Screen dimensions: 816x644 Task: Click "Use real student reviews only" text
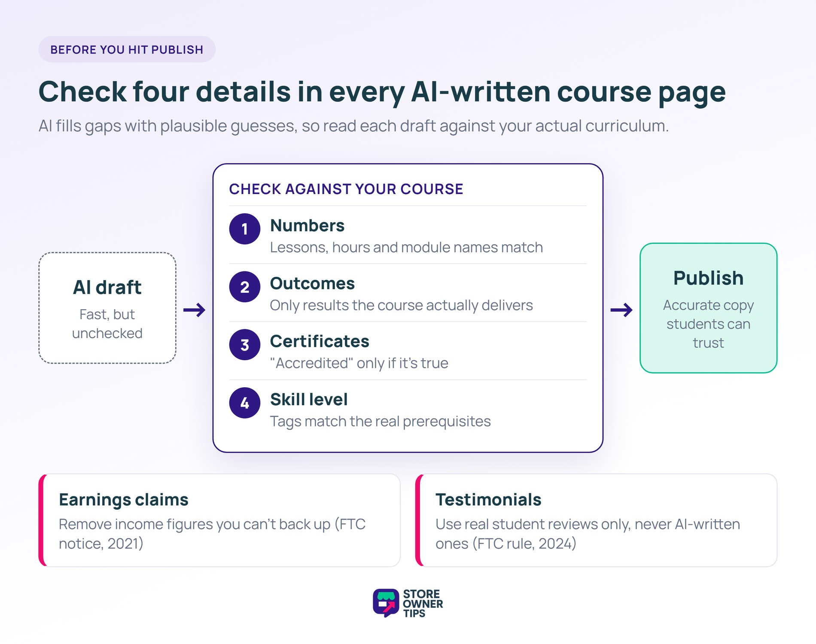[x=588, y=534]
